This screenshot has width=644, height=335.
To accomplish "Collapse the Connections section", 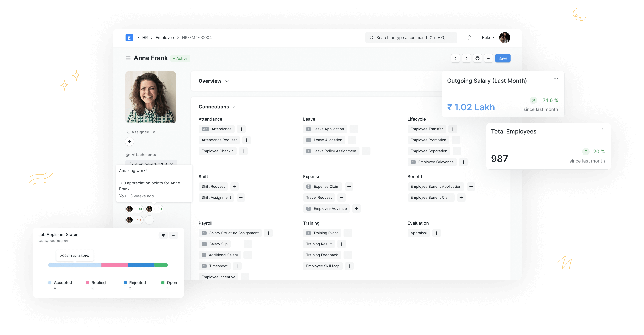I will point(234,106).
